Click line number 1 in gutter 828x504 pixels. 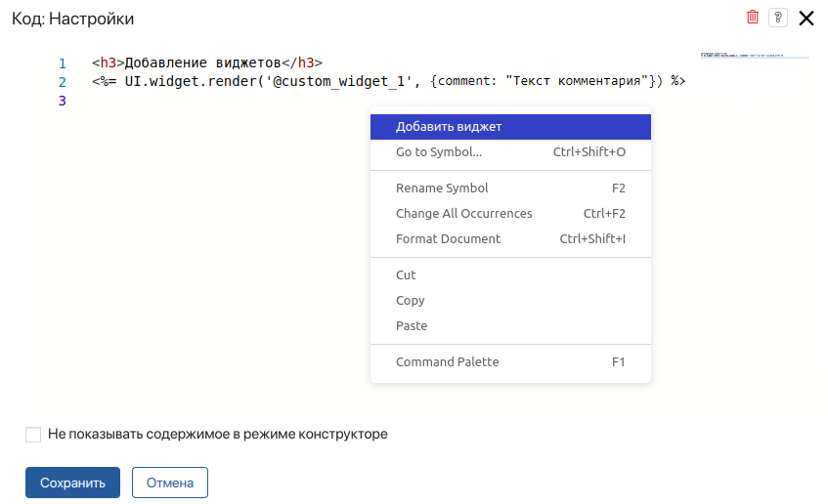pos(62,63)
